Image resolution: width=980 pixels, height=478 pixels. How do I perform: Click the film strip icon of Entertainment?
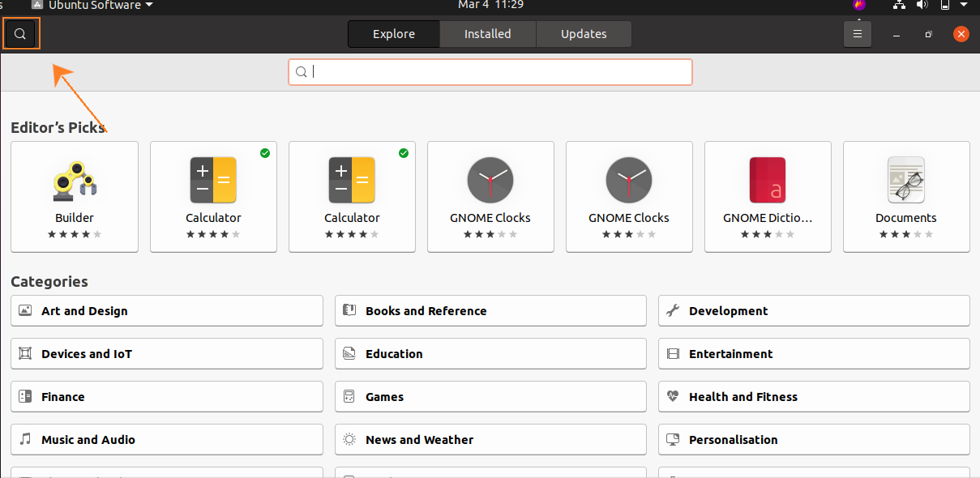coord(673,353)
